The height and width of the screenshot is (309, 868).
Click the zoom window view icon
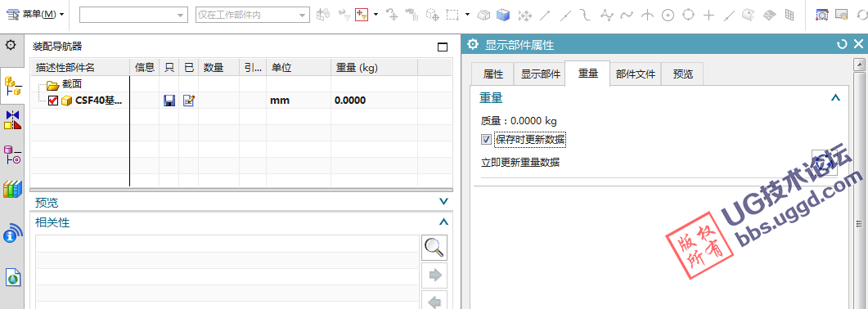(821, 15)
